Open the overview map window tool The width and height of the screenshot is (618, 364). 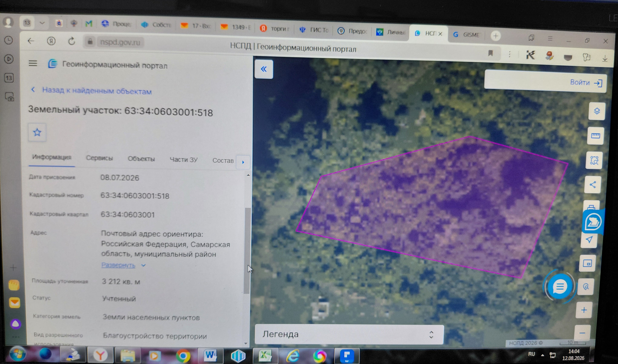point(587,263)
